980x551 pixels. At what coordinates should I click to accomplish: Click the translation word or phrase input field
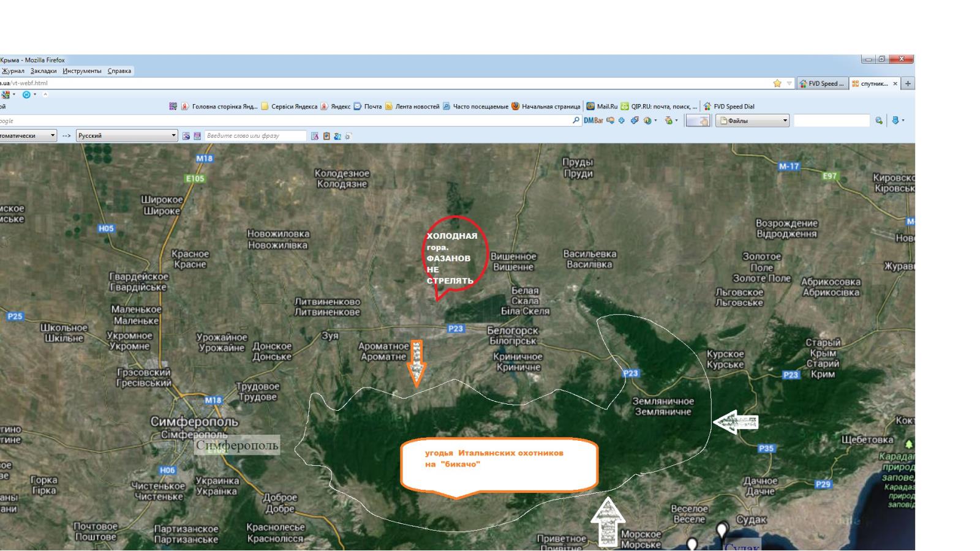pos(255,136)
